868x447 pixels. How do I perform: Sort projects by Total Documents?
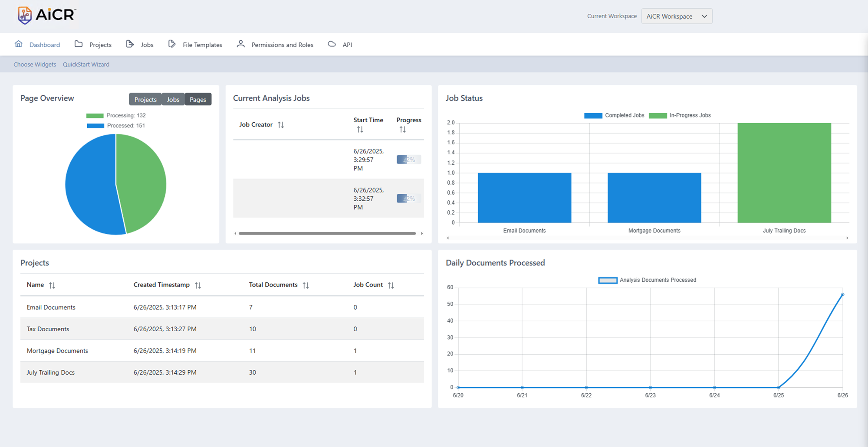point(306,285)
